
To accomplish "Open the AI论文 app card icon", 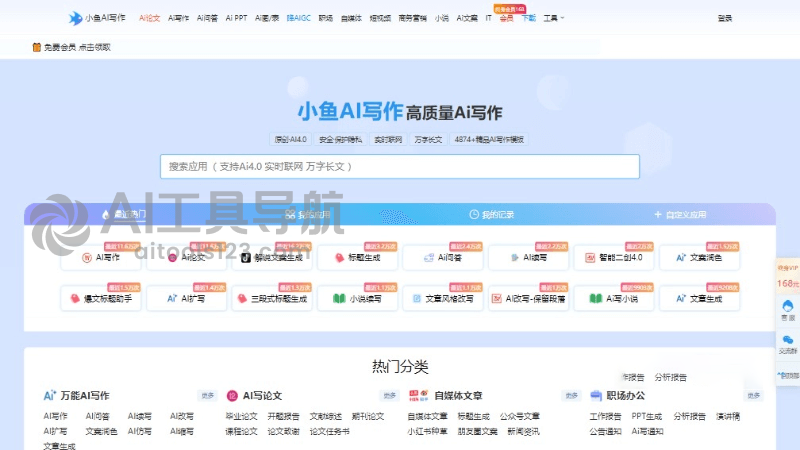I will click(x=172, y=258).
